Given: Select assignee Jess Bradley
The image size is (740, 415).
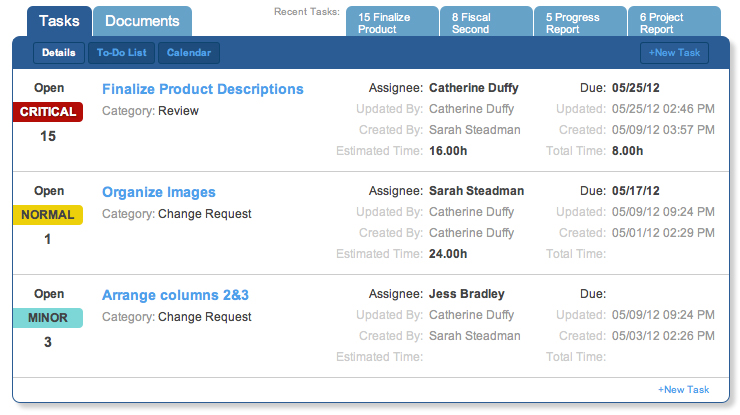Looking at the screenshot, I should click(466, 294).
